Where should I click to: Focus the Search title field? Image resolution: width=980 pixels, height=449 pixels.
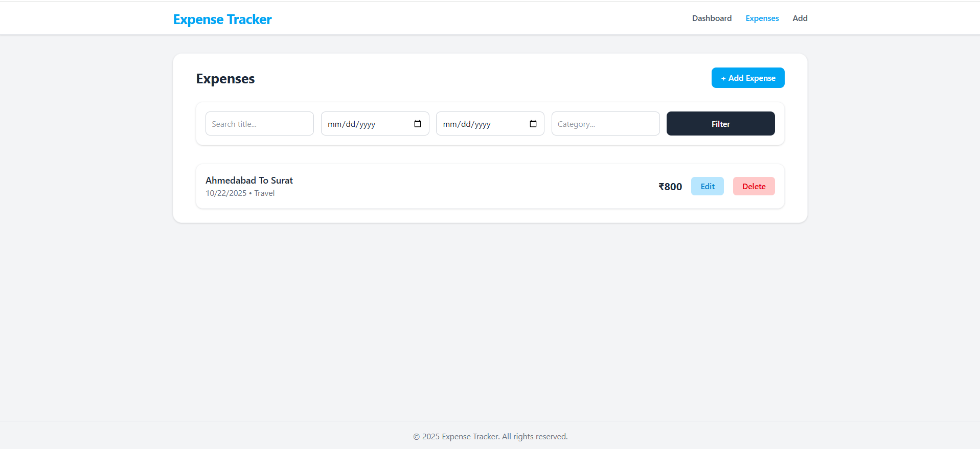point(259,124)
